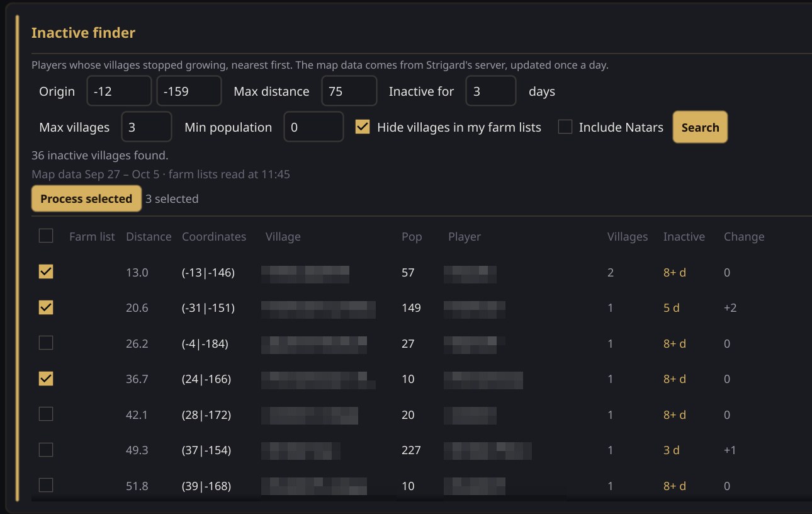The image size is (812, 514).
Task: Check the row with coordinates (-4|-184)
Action: coord(46,343)
